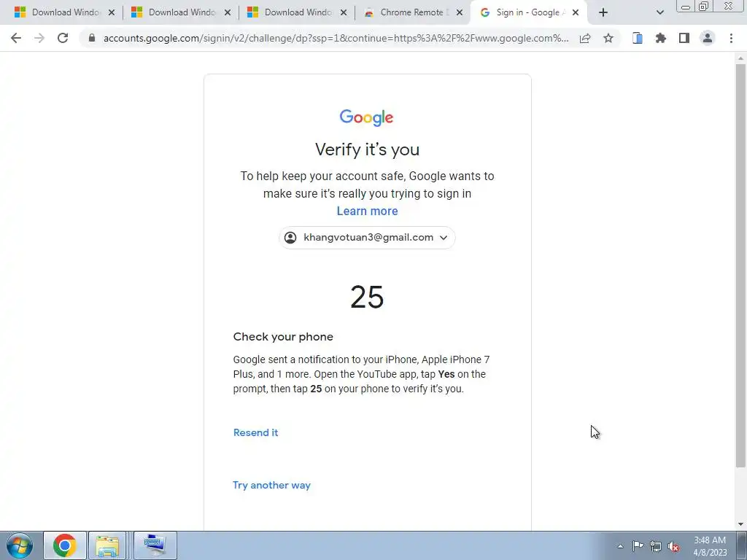The width and height of the screenshot is (747, 560).
Task: Click the Resend it link
Action: pos(255,432)
